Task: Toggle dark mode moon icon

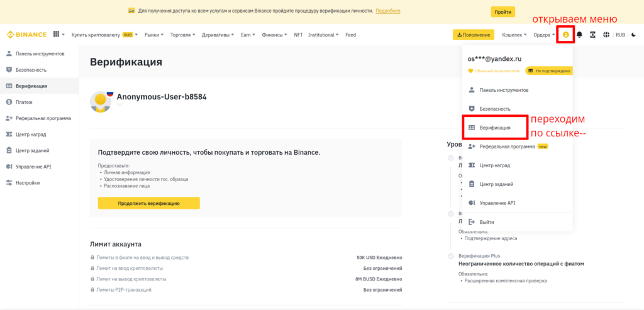Action: click(x=634, y=35)
